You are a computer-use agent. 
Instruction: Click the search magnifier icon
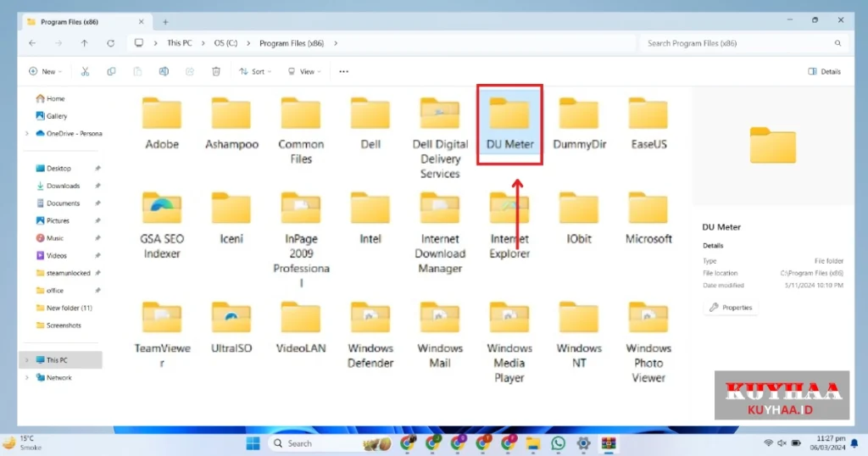pyautogui.click(x=837, y=43)
